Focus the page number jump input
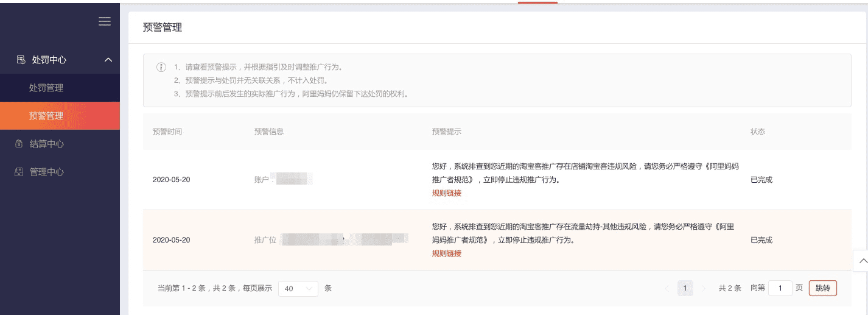The width and height of the screenshot is (868, 315). pyautogui.click(x=780, y=288)
